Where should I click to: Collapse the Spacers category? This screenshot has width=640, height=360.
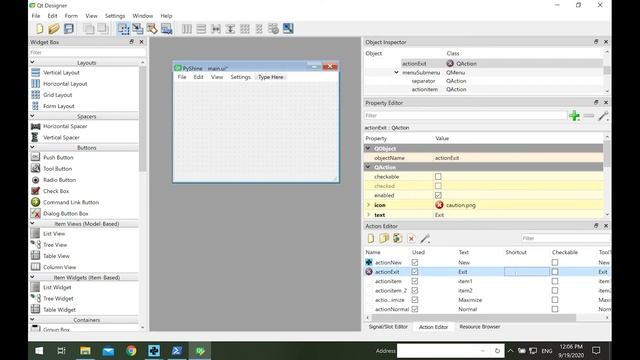[x=32, y=116]
